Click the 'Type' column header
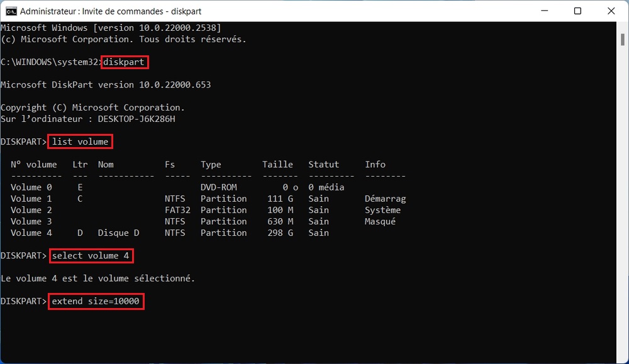 pos(211,165)
